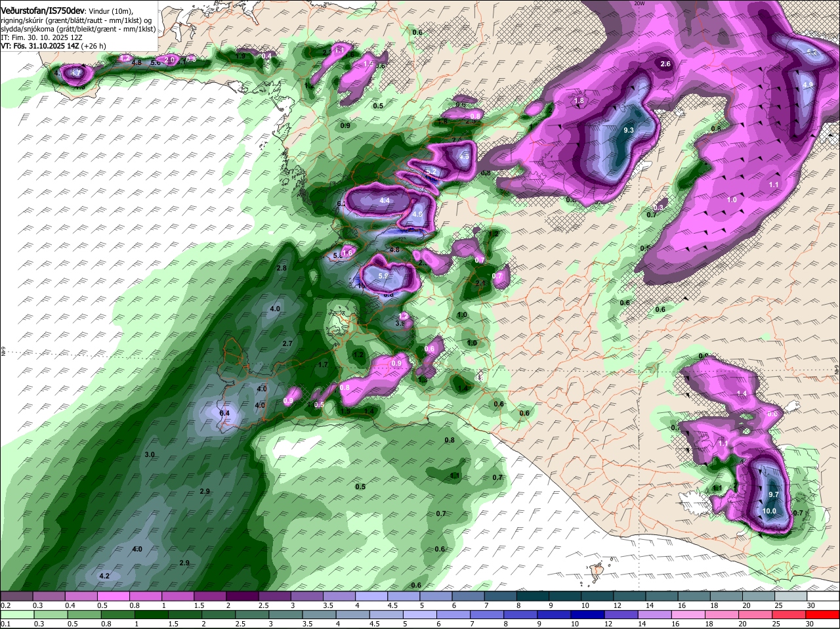
Task: Select the bright red rain swatch at 30
Action: (823, 614)
